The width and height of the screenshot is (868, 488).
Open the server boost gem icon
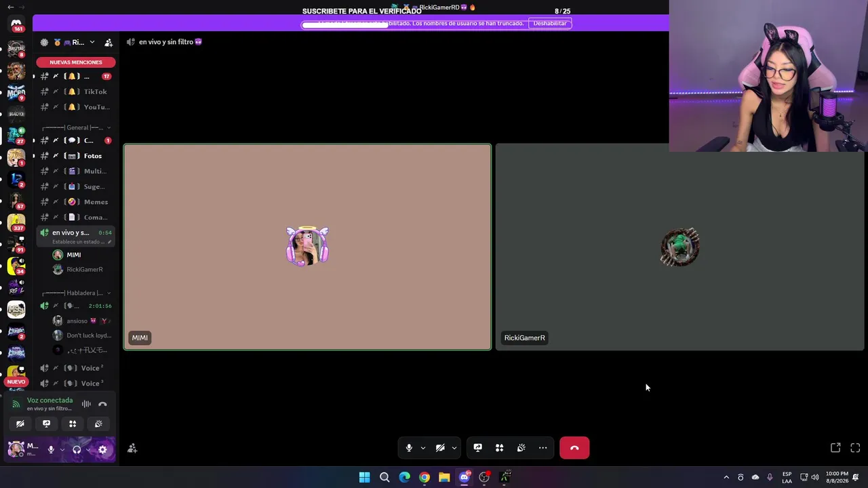click(x=44, y=42)
